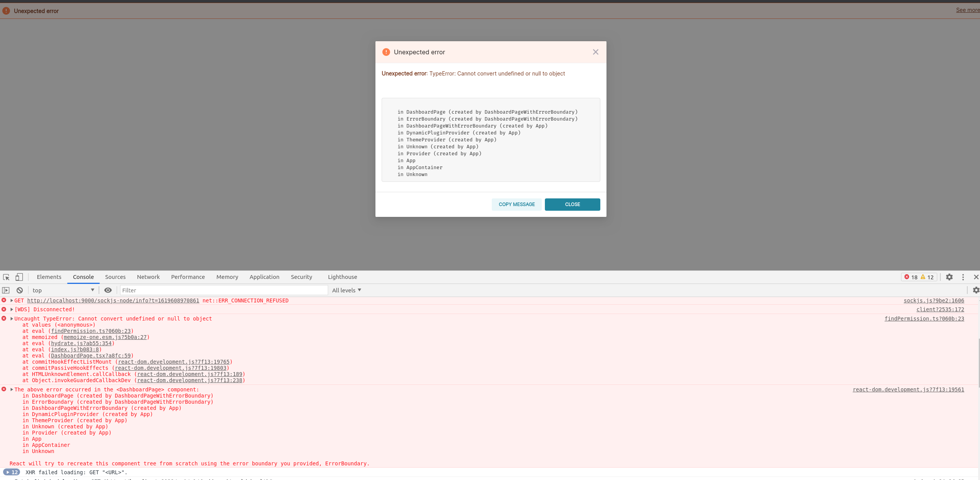Toggle the error and warning counter
Image resolution: width=980 pixels, height=480 pixels.
(919, 277)
